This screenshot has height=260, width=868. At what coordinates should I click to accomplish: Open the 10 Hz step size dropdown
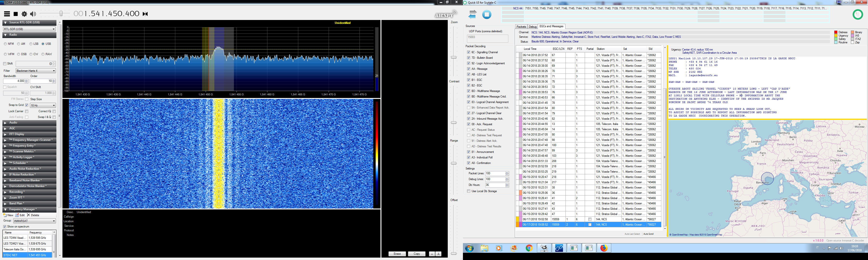point(43,105)
